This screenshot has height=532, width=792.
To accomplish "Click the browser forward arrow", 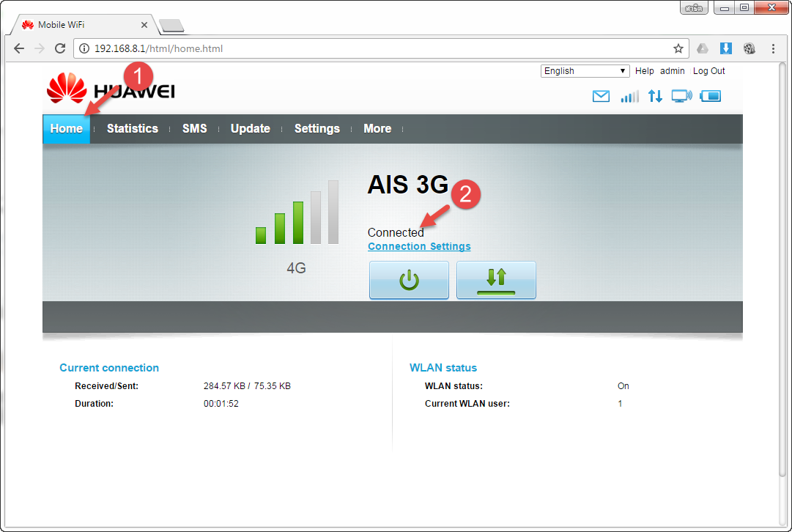I will [x=40, y=48].
